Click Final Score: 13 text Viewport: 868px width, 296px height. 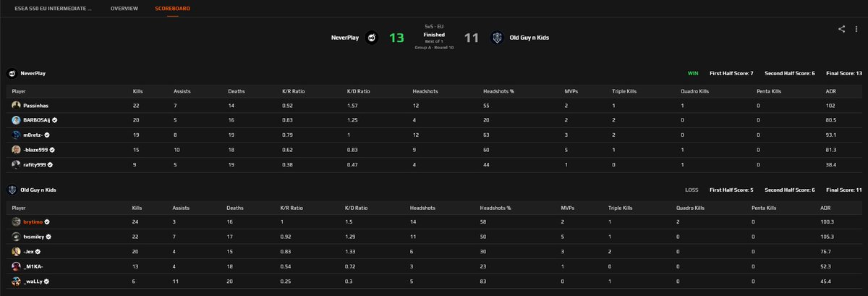[845, 74]
